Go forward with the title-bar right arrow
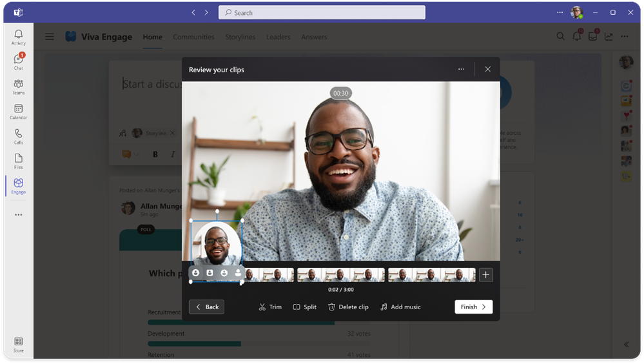Screen dimensions: 644x364 (206, 13)
